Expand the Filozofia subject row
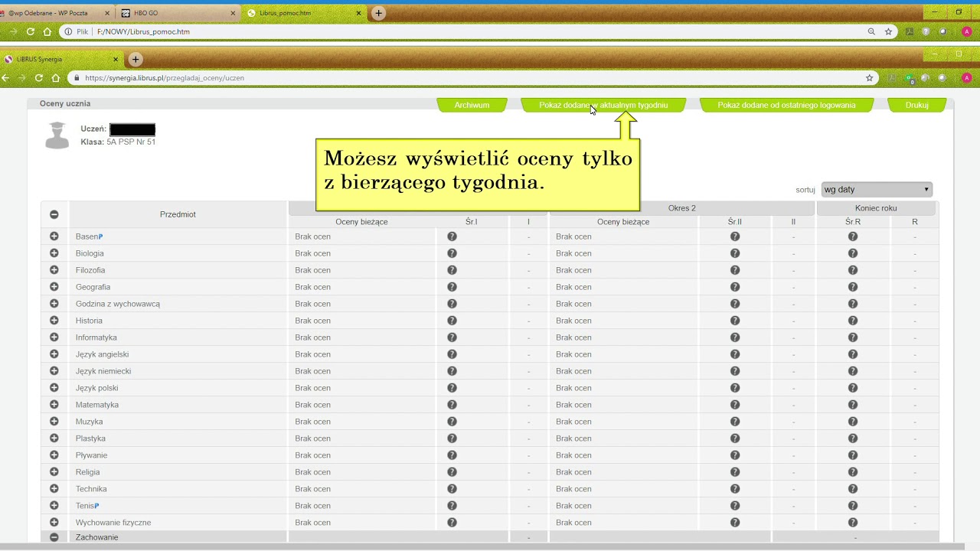980x551 pixels. coord(54,270)
